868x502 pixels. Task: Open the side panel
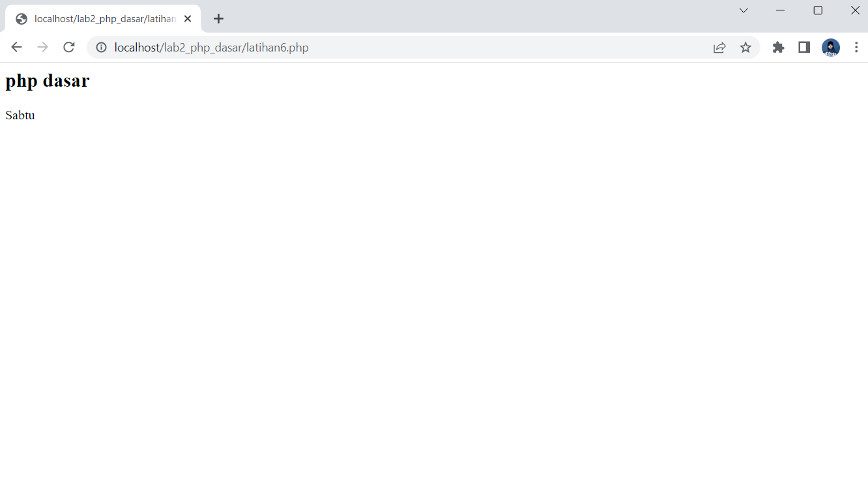tap(804, 48)
